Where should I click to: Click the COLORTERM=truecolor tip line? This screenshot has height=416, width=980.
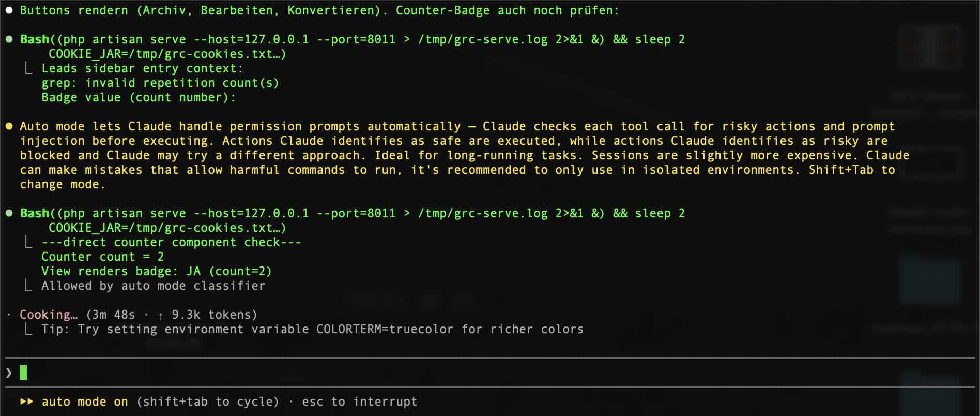(x=312, y=330)
